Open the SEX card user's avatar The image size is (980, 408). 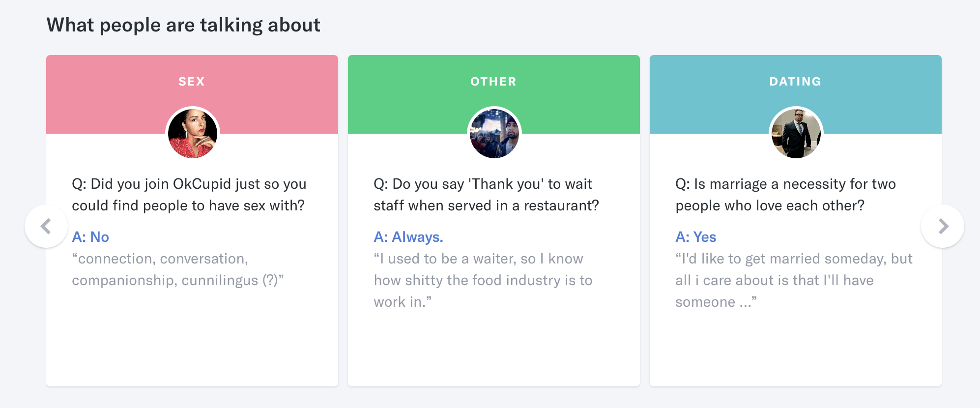pyautogui.click(x=193, y=133)
